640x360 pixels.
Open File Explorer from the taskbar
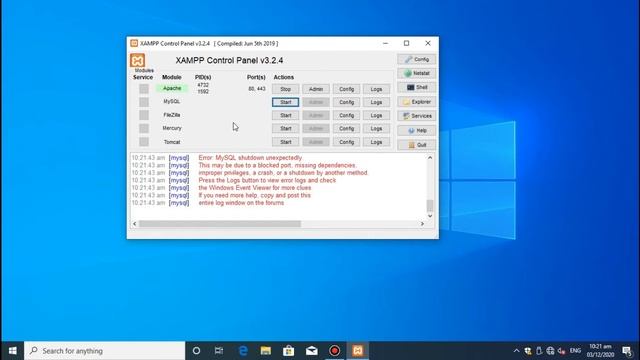(266, 351)
